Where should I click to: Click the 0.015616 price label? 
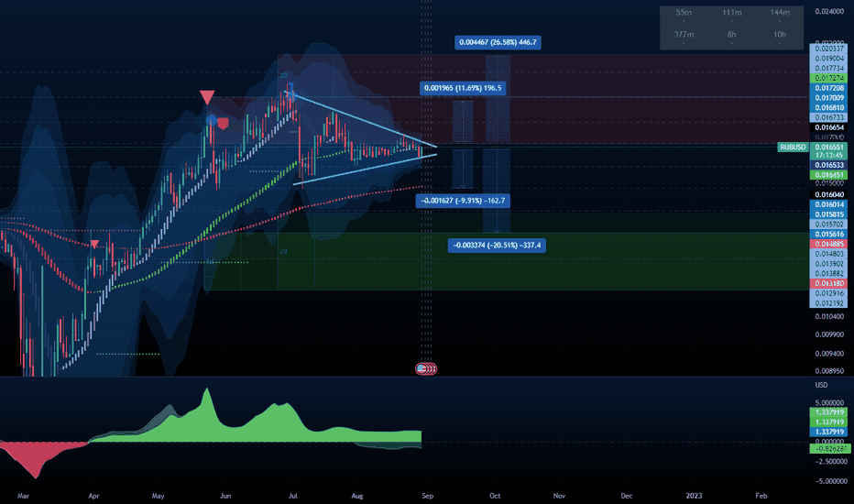pyautogui.click(x=829, y=234)
